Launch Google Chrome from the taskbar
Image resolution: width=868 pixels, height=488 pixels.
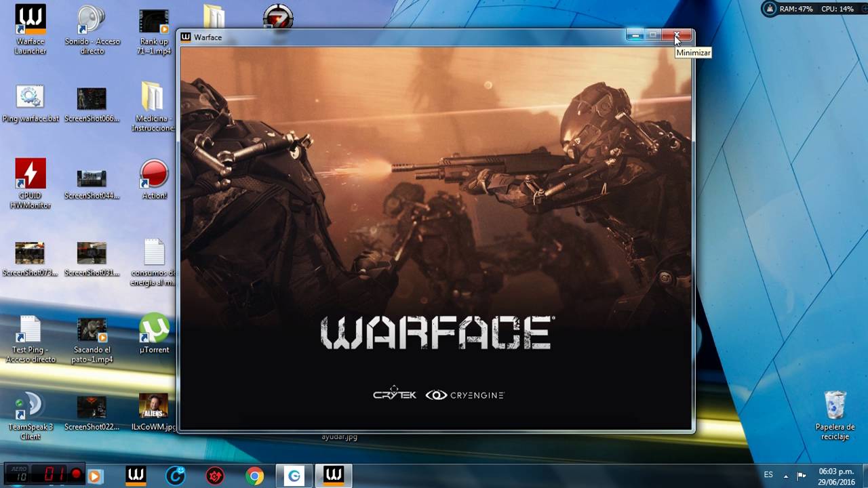255,476
